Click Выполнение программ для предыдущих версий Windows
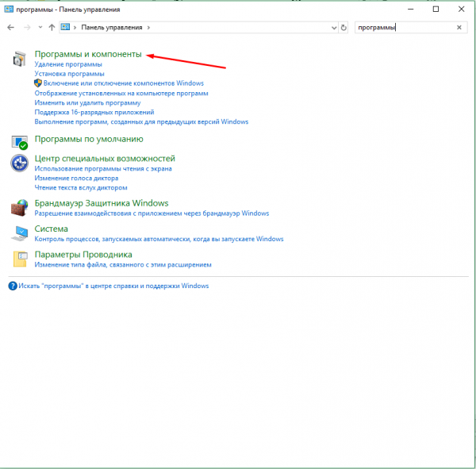The image size is (476, 469). point(141,121)
